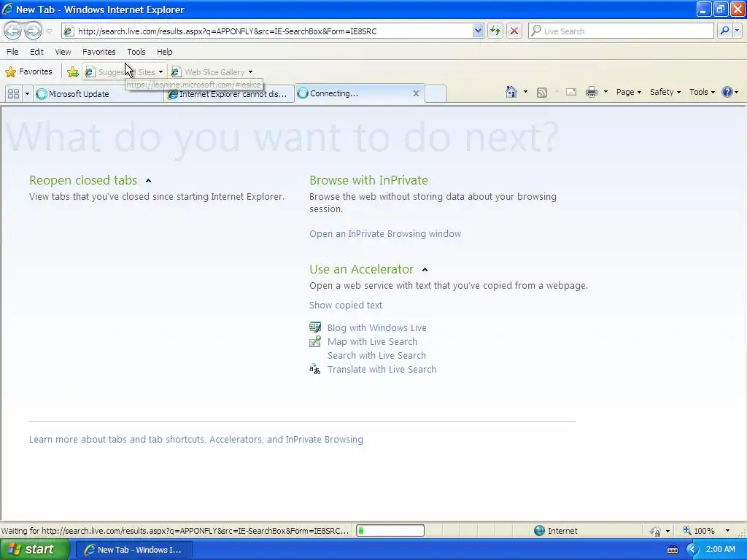Expand the Home button dropdown
Viewport: 747px width, 560px height.
(x=525, y=92)
